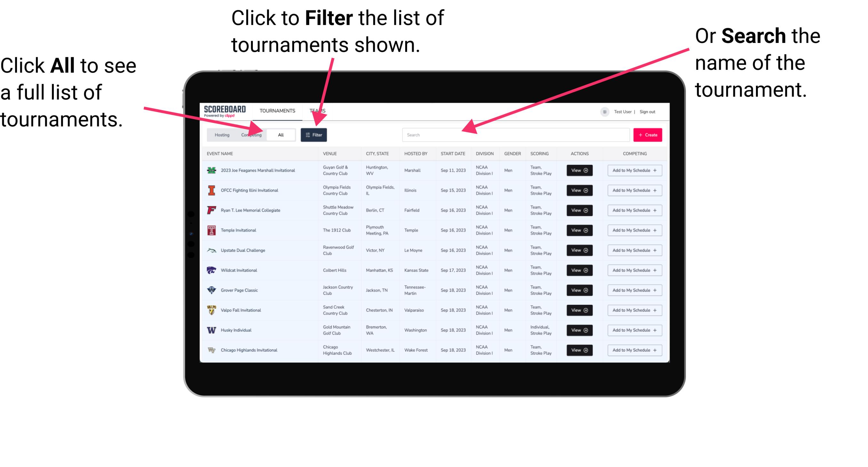
Task: Expand the Filter options panel
Action: [314, 134]
